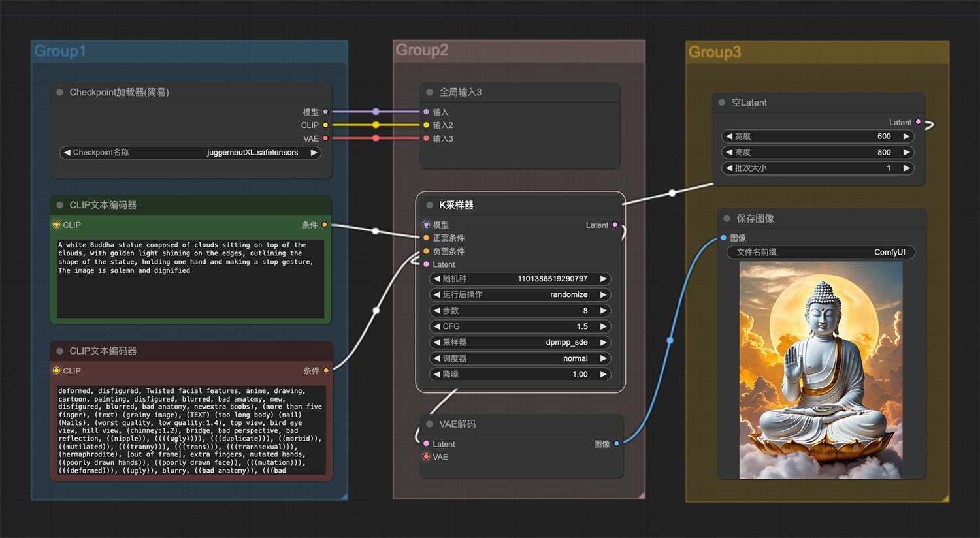Click the 条件 output port on the green CLIP文本编码器
Screen dimensions: 980x538
coord(325,225)
